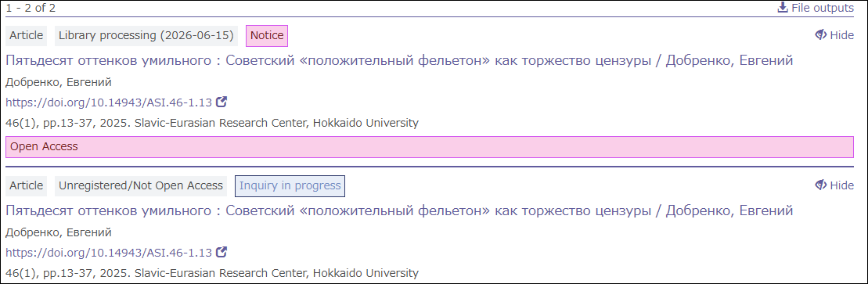Open the DOI link in the Inquiry in progress record
Image resolution: width=868 pixels, height=284 pixels.
pos(109,253)
